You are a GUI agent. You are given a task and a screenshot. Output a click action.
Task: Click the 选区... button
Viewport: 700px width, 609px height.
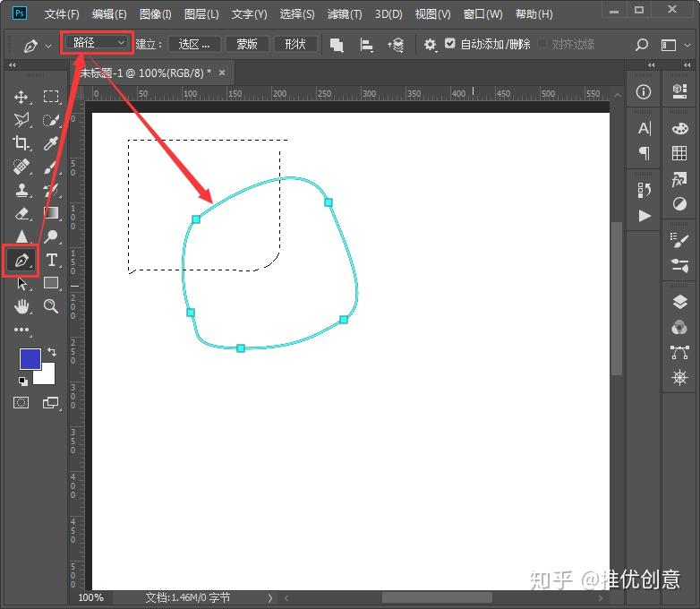click(x=194, y=44)
